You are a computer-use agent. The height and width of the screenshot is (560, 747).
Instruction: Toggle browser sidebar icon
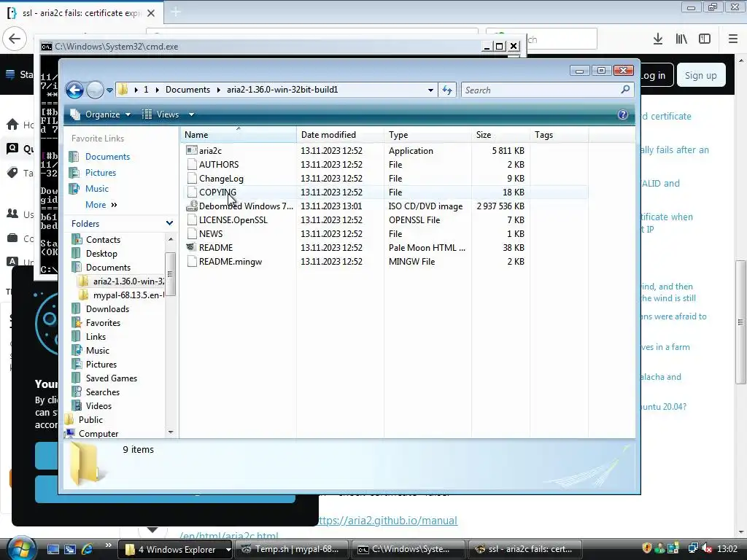point(705,39)
